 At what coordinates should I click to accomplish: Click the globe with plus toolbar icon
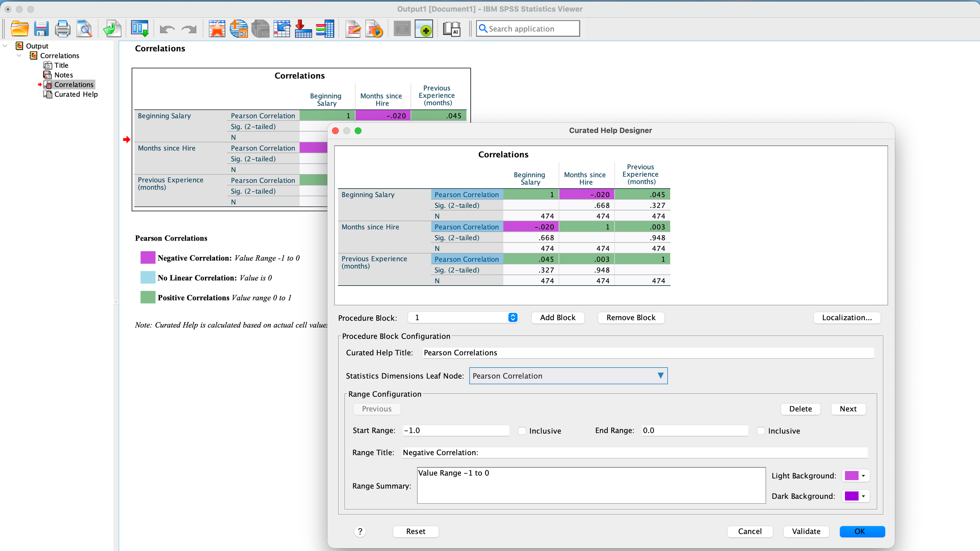239,29
